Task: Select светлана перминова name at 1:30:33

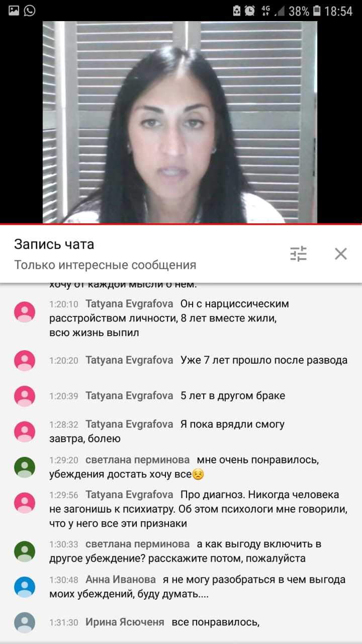Action: pos(138,544)
